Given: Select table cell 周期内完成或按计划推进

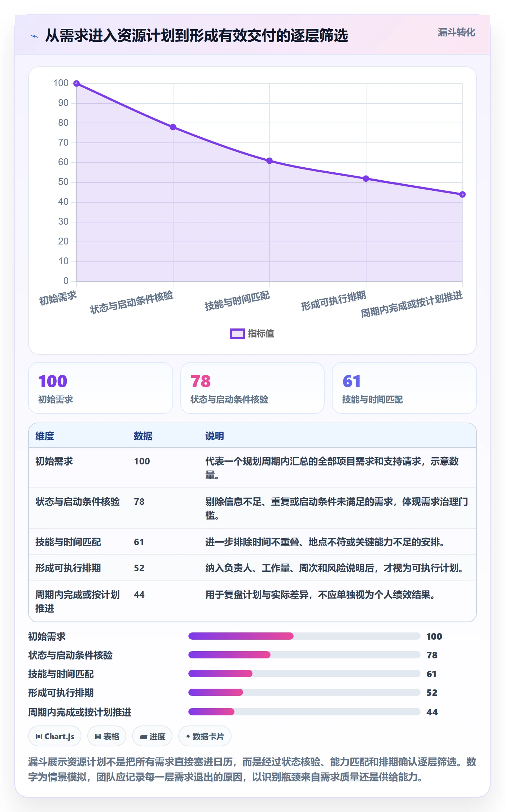Looking at the screenshot, I should point(78,601).
